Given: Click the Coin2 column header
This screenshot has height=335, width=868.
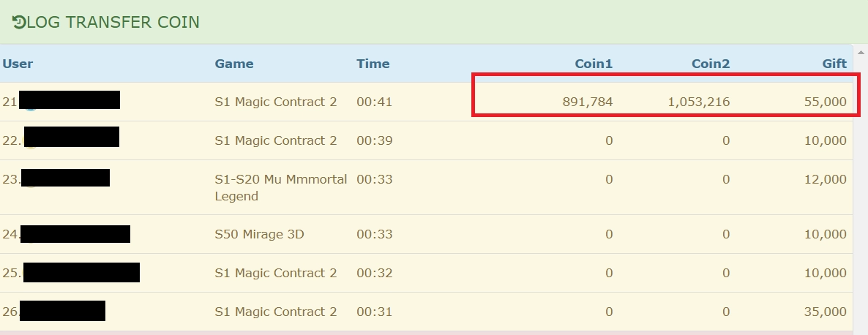Looking at the screenshot, I should [711, 64].
